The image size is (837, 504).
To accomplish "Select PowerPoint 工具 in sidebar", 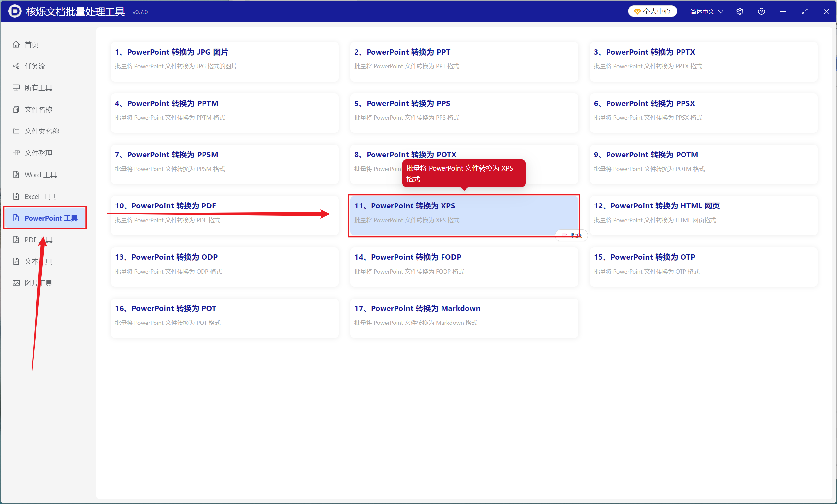I will tap(45, 218).
